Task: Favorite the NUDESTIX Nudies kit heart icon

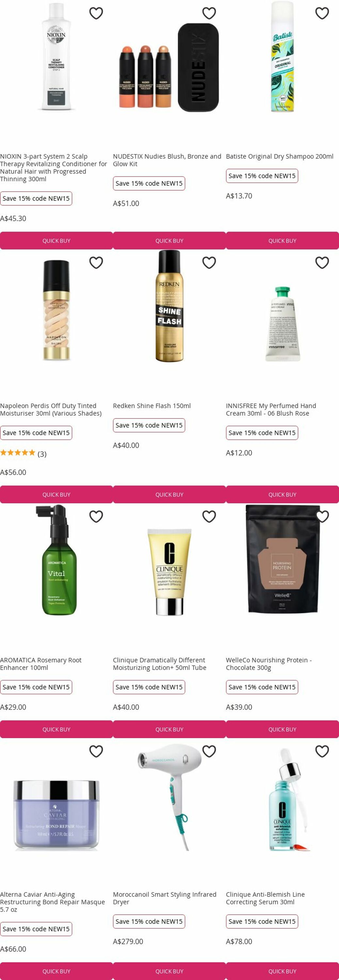Action: point(209,13)
